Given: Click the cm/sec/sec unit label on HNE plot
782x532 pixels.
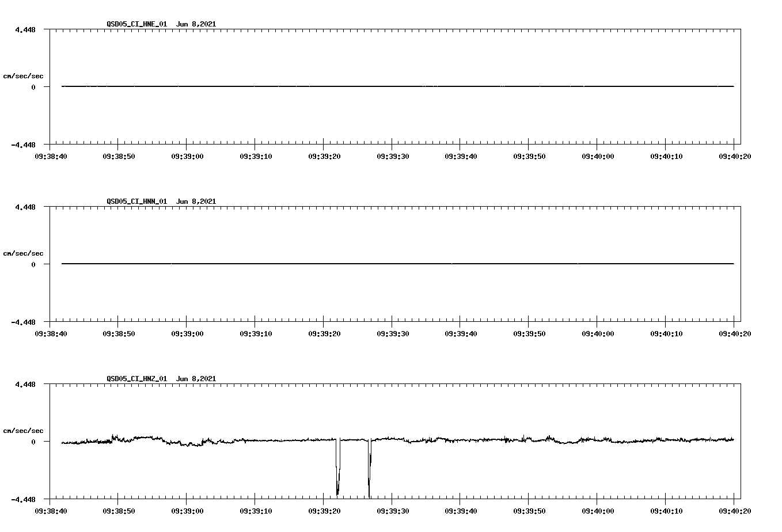Looking at the screenshot, I should pyautogui.click(x=23, y=76).
